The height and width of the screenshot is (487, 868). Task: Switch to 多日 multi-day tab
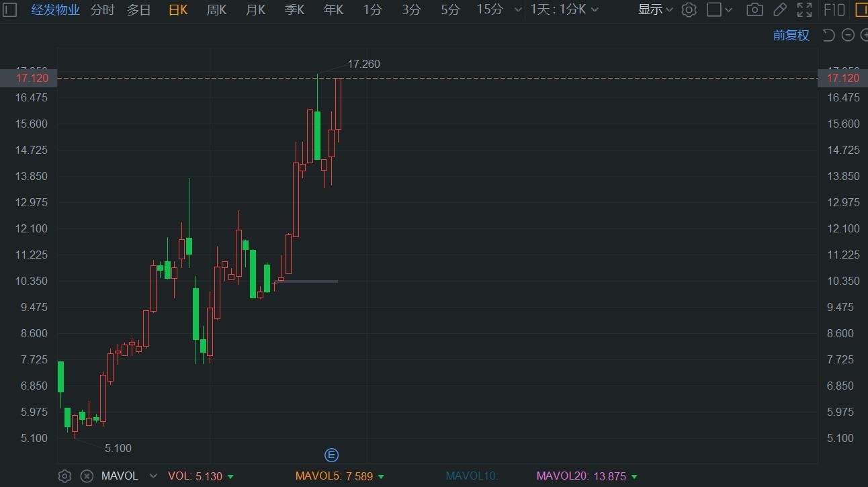click(x=139, y=9)
